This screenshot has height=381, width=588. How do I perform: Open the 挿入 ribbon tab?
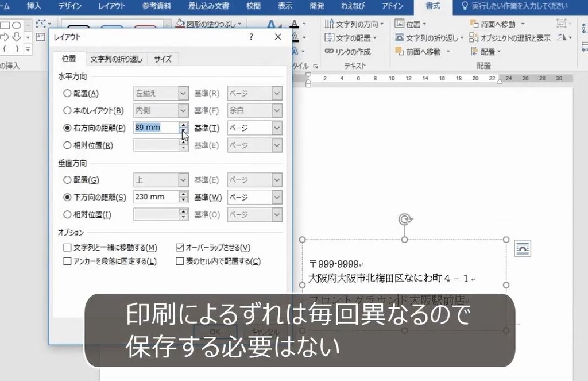coord(34,6)
